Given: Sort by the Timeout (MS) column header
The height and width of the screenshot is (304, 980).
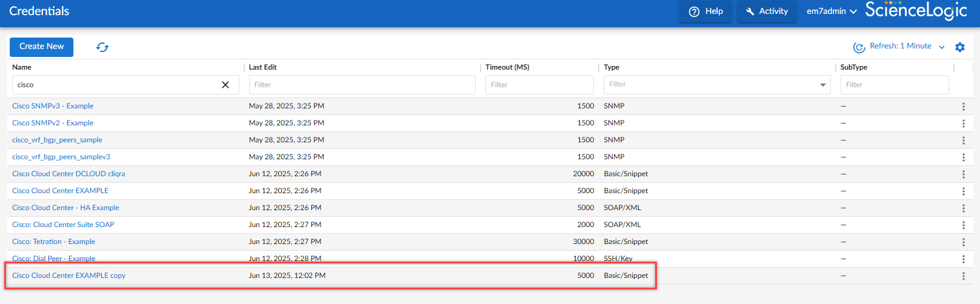Looking at the screenshot, I should coord(507,67).
